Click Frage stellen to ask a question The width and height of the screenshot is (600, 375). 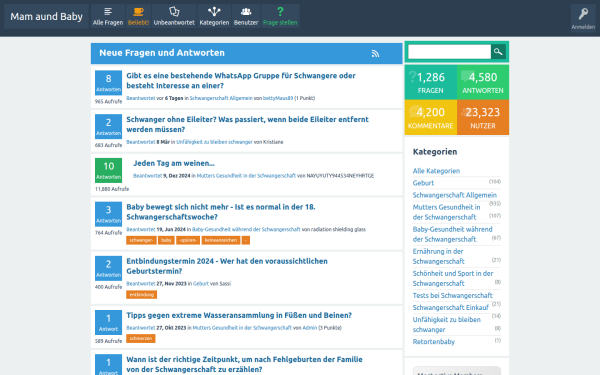coord(280,16)
